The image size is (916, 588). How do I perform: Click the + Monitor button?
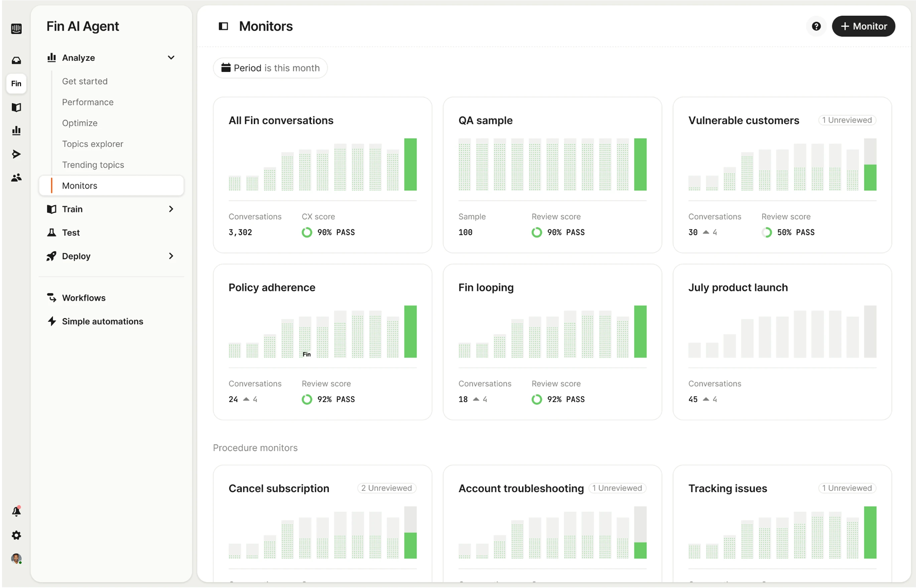point(863,26)
